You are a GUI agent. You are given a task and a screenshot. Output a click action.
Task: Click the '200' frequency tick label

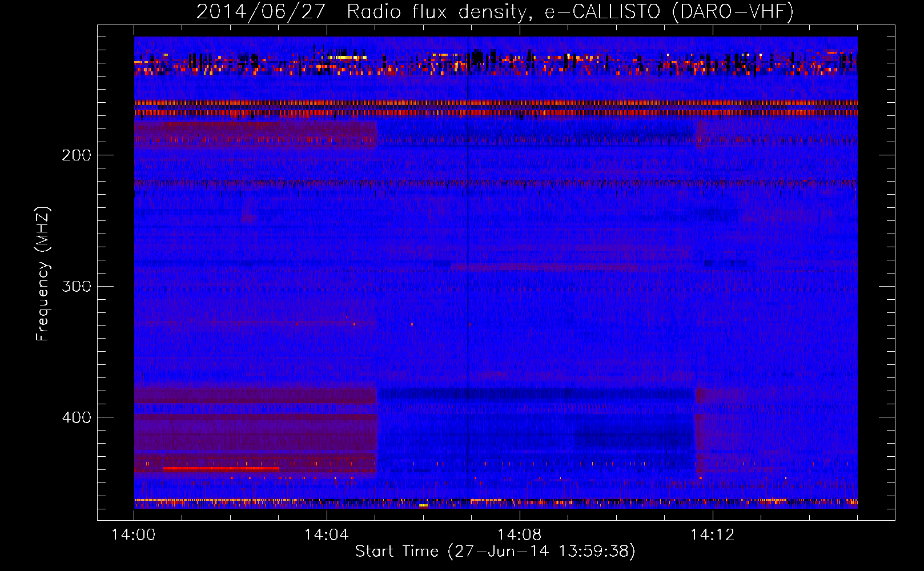tap(77, 155)
